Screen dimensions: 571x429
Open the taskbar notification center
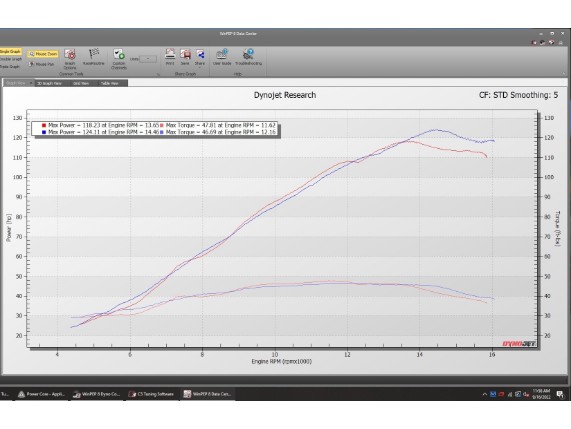[x=560, y=394]
